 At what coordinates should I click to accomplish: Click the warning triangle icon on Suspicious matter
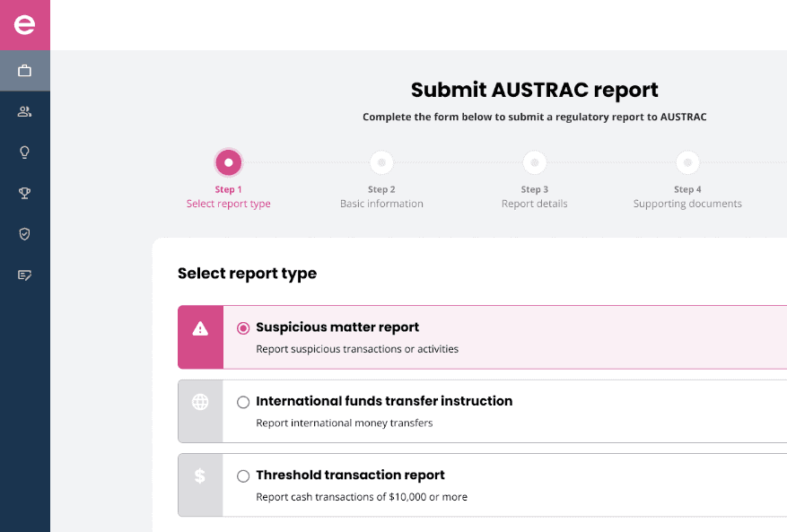point(200,329)
